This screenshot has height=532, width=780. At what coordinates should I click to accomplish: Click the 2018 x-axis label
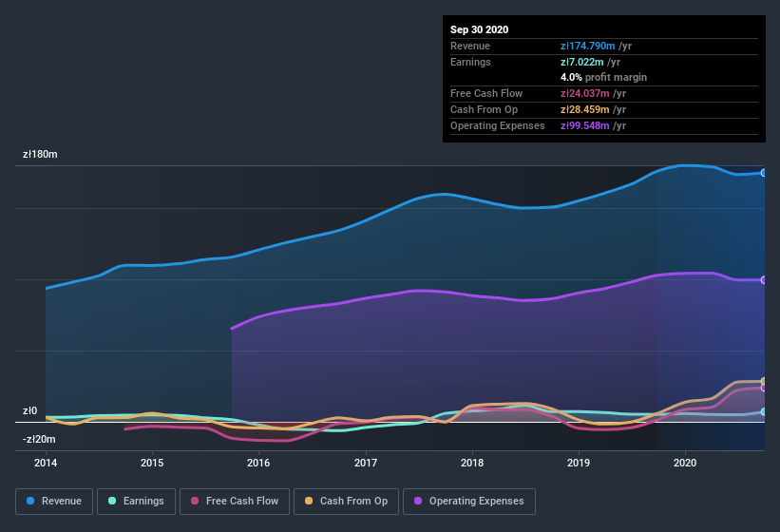(472, 463)
